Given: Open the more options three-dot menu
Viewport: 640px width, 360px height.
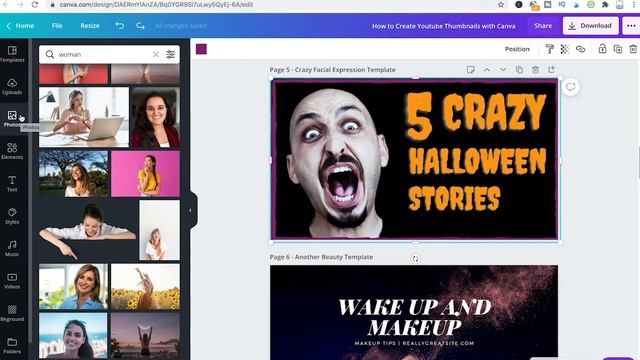Looking at the screenshot, I should click(x=631, y=26).
